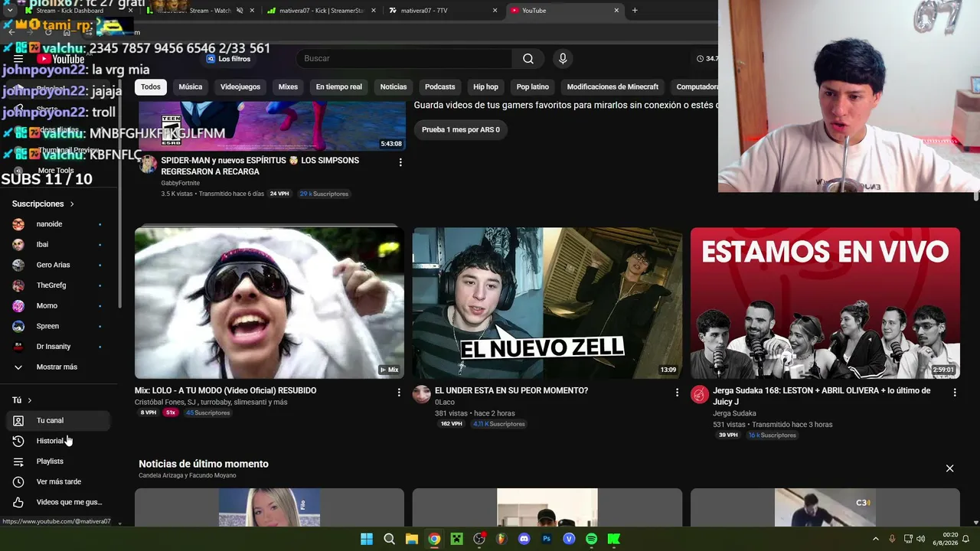Image resolution: width=980 pixels, height=551 pixels.
Task: Open Historial in sidebar
Action: click(58, 442)
